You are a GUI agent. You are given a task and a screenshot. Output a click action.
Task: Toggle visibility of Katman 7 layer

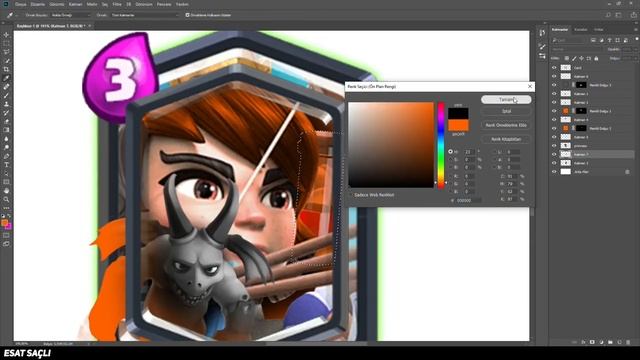click(x=554, y=154)
